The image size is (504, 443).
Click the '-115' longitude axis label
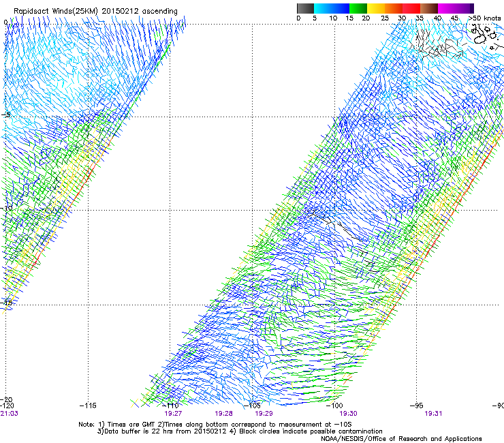[88, 406]
